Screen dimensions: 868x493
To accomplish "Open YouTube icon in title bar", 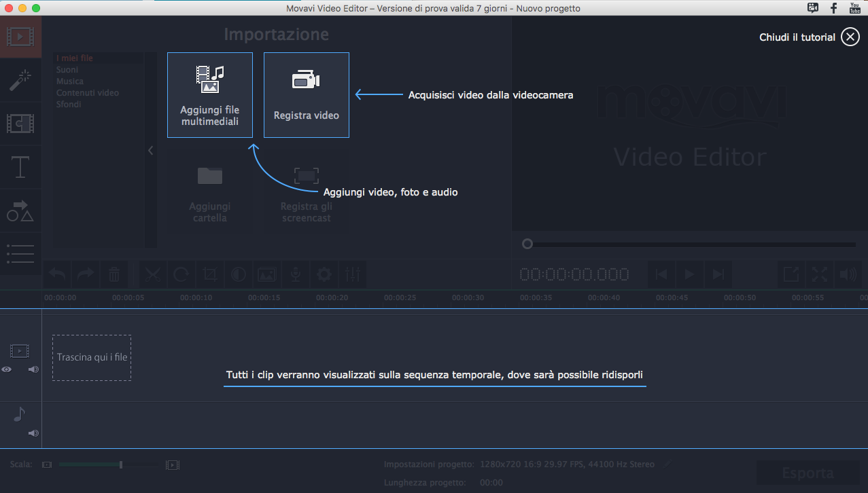I will 854,8.
